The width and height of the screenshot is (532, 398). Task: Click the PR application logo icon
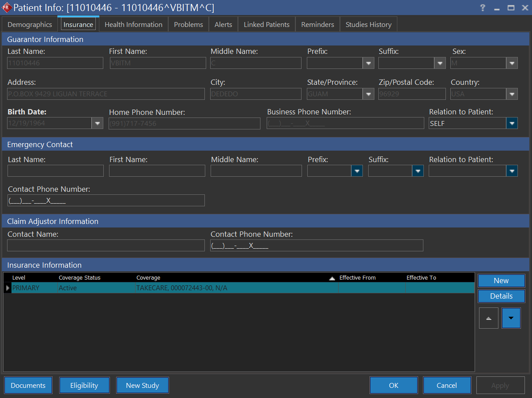click(x=7, y=8)
